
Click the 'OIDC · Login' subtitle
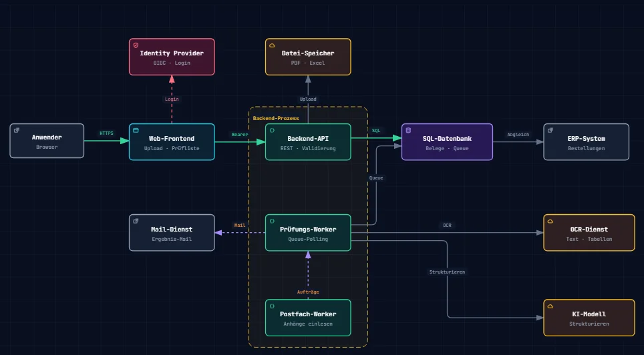pos(172,63)
